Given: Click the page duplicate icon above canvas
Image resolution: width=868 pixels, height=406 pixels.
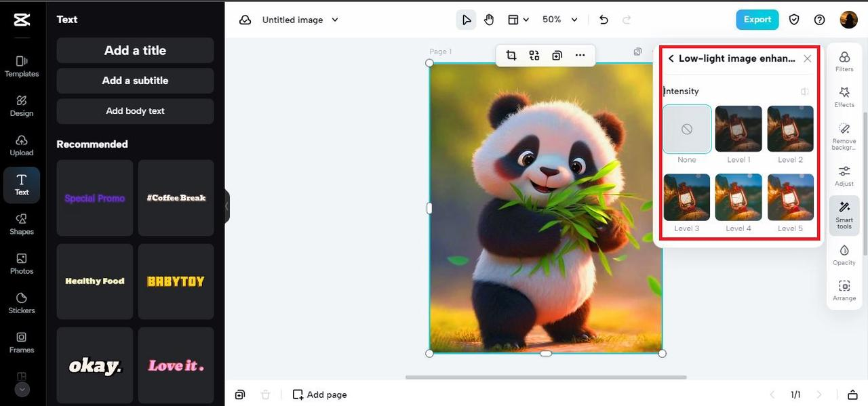Looking at the screenshot, I should [638, 52].
